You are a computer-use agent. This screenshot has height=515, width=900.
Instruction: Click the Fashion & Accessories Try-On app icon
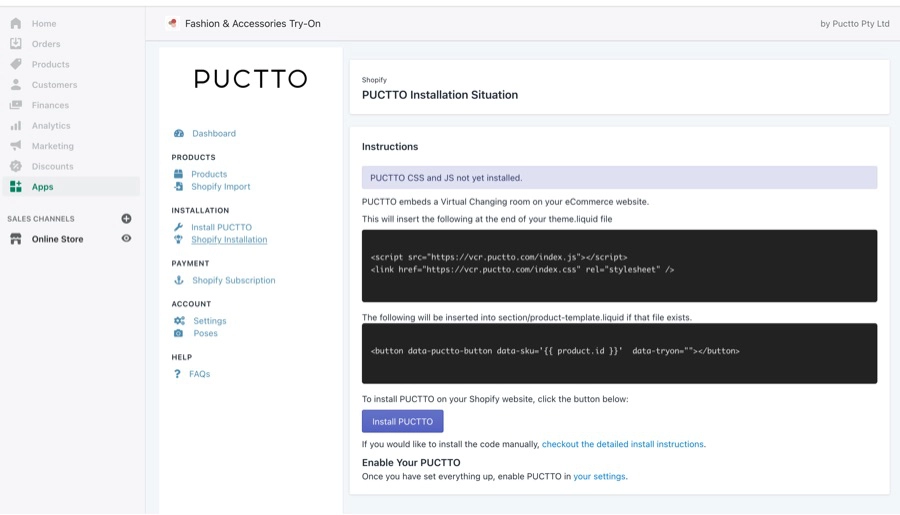172,23
